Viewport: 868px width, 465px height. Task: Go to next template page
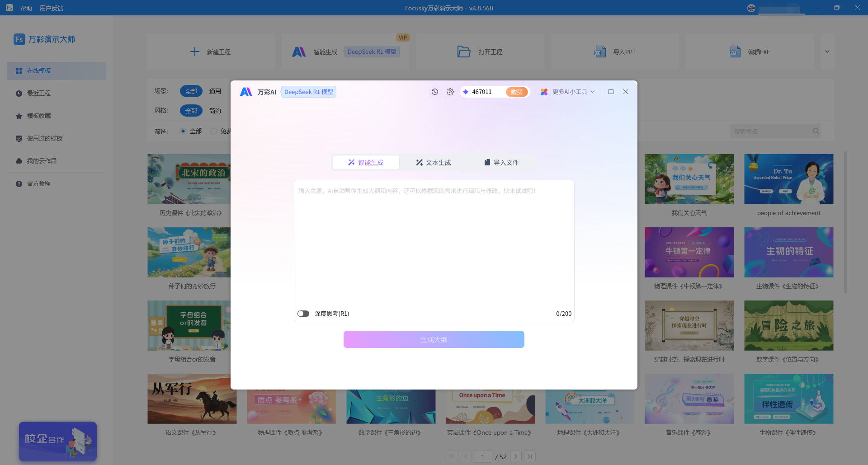[516, 456]
